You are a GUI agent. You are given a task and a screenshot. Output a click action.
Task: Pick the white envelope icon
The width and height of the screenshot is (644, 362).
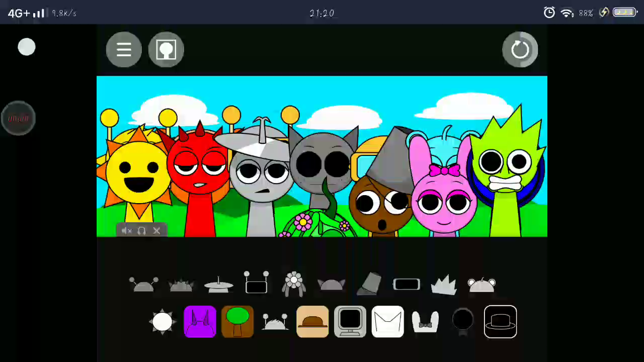pyautogui.click(x=387, y=322)
